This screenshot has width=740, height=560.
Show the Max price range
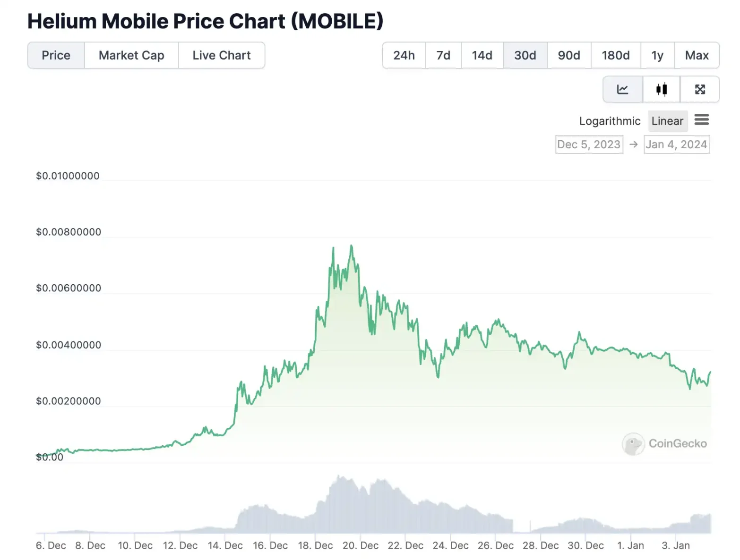697,55
